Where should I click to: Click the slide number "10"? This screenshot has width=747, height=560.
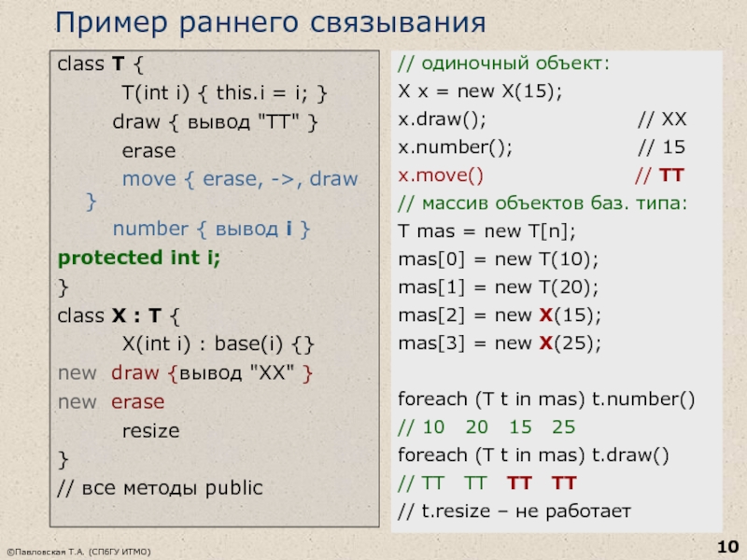[x=727, y=547]
